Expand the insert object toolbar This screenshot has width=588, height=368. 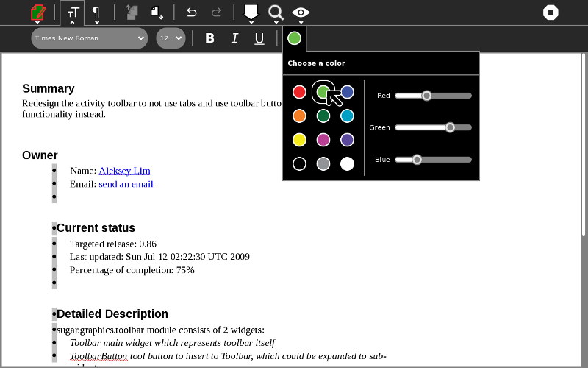(251, 13)
